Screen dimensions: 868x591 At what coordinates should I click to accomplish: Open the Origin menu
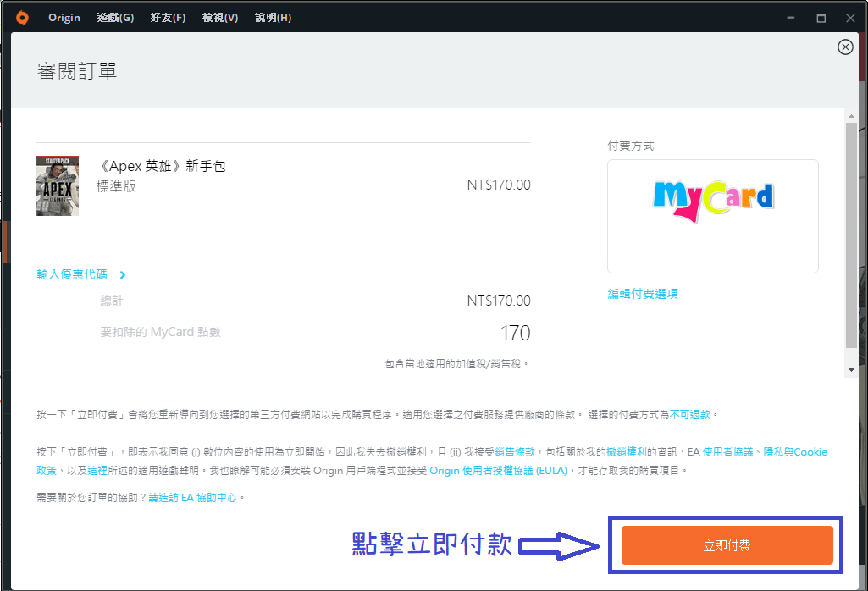pos(64,18)
